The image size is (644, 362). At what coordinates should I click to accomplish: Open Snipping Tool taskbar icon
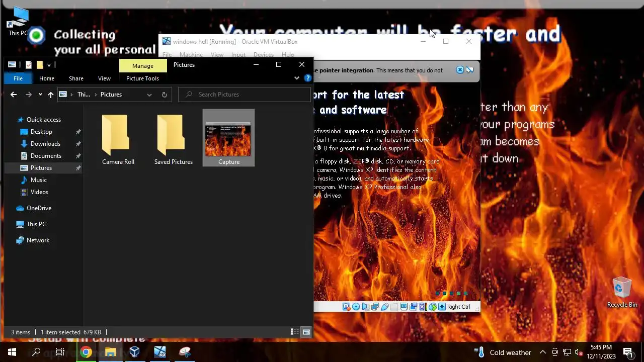[185, 352]
